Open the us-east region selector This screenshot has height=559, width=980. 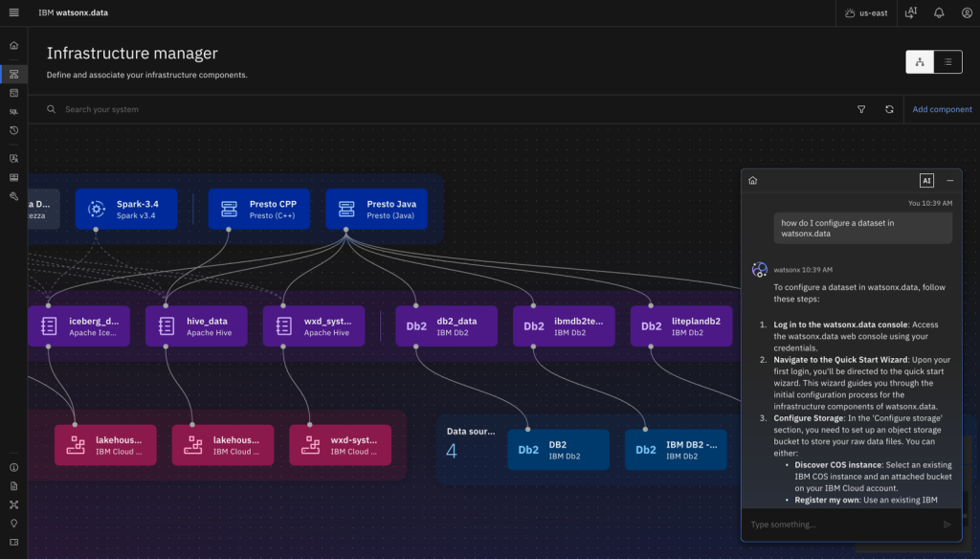click(x=866, y=12)
